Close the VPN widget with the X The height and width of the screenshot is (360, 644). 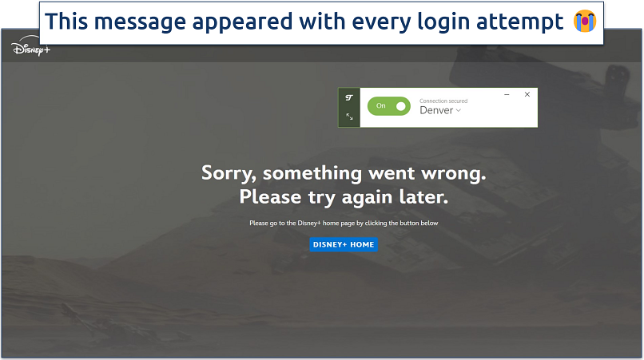click(527, 94)
